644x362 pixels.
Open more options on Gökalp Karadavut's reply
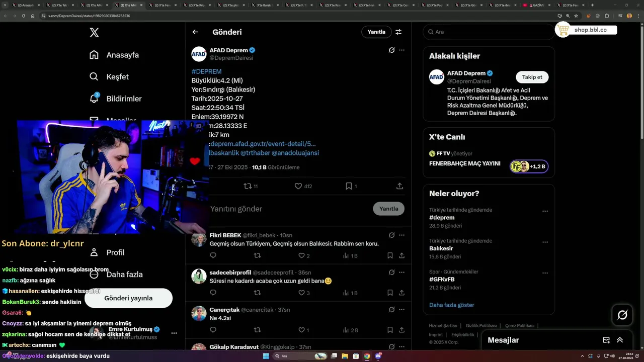401,347
